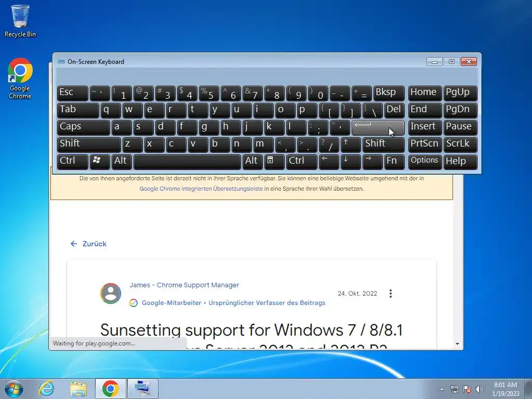Tap the letter m key
Viewport: 532px width, 399px height.
tap(263, 144)
